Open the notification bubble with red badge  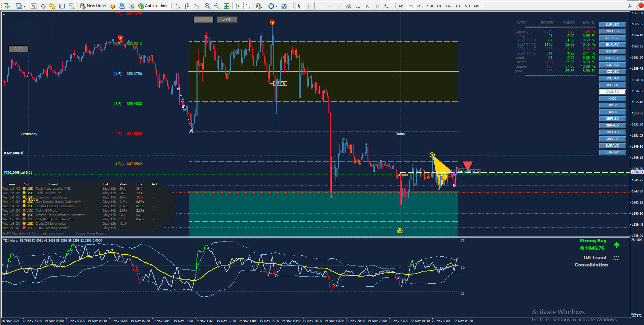640,6
